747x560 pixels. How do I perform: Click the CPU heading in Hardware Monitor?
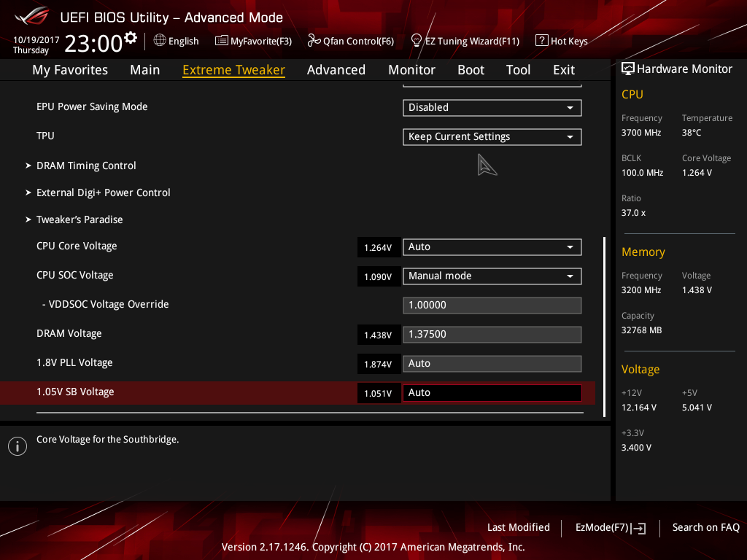pyautogui.click(x=632, y=94)
